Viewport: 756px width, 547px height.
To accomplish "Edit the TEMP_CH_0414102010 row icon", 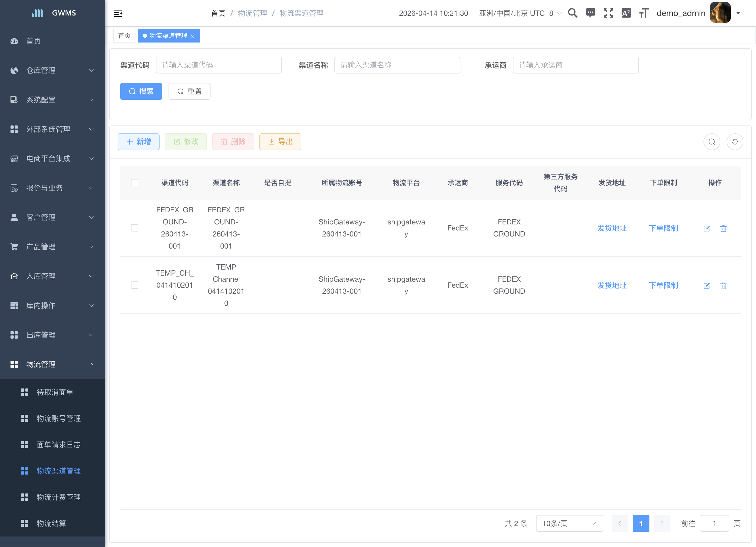I will pos(706,286).
